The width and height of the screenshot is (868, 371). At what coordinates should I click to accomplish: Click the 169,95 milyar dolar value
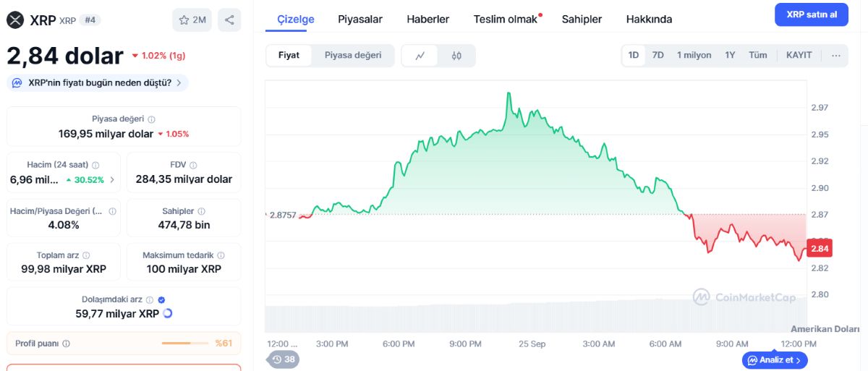click(106, 134)
